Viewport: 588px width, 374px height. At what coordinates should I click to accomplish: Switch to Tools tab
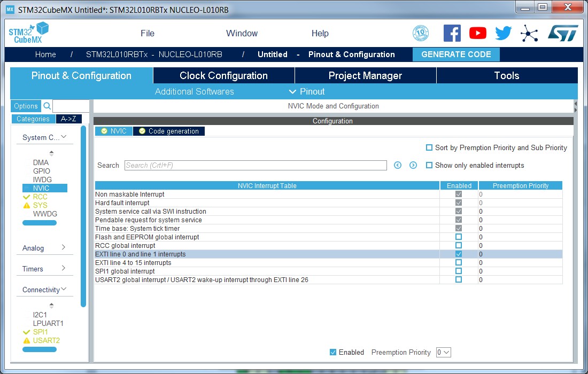507,76
